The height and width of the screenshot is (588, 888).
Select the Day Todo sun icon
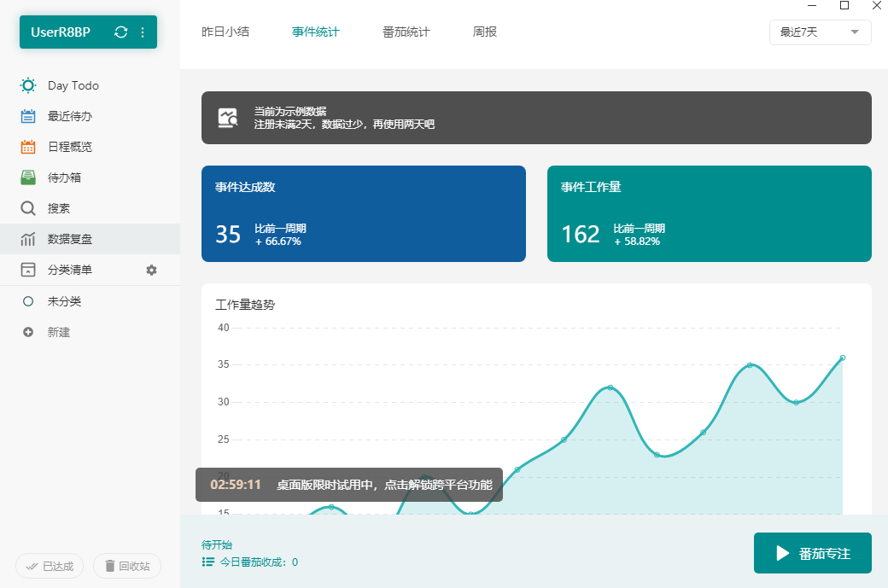26,85
